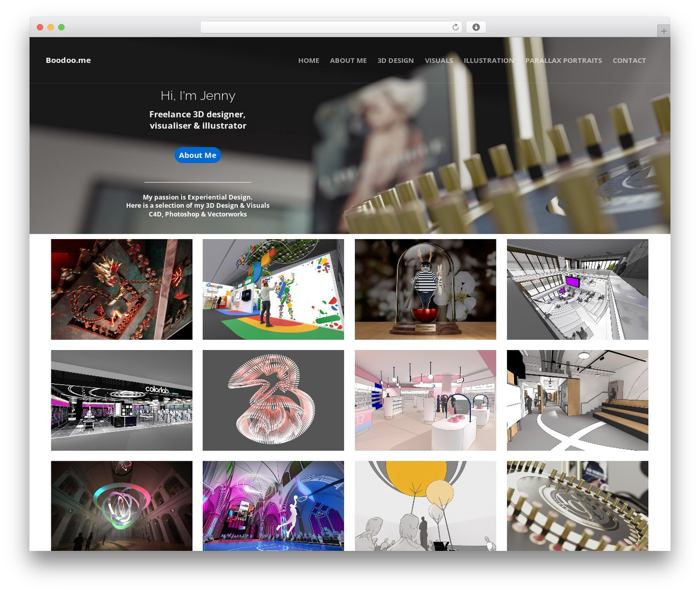Open a new tab with plus icon

663,31
